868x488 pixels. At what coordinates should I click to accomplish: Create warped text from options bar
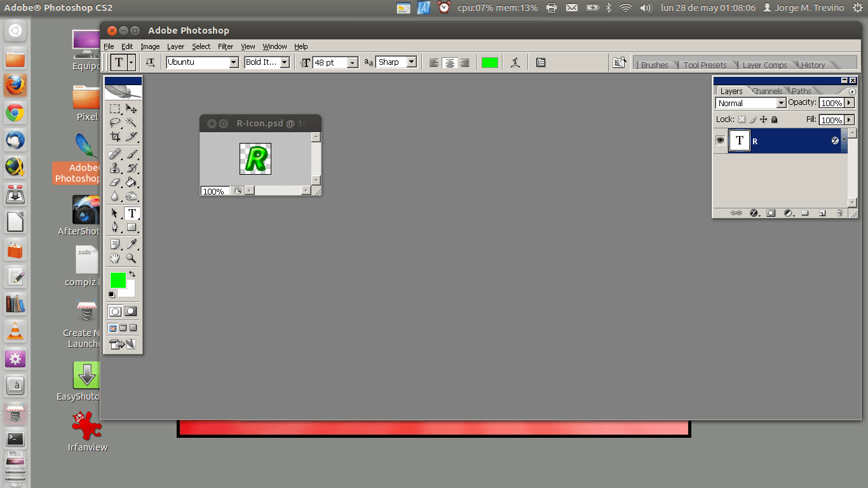515,62
